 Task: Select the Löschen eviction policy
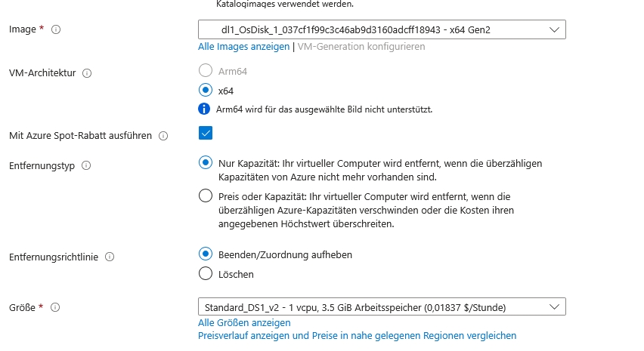click(x=205, y=274)
